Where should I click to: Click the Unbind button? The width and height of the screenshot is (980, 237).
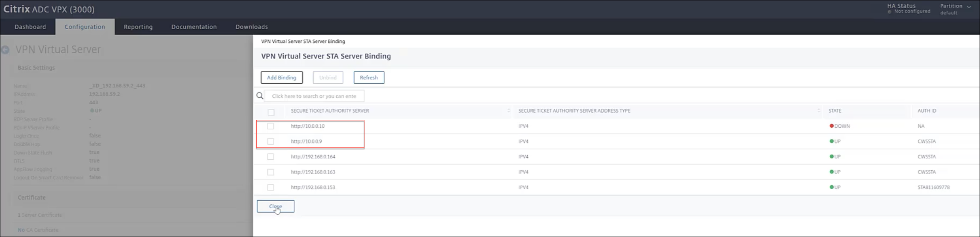328,78
